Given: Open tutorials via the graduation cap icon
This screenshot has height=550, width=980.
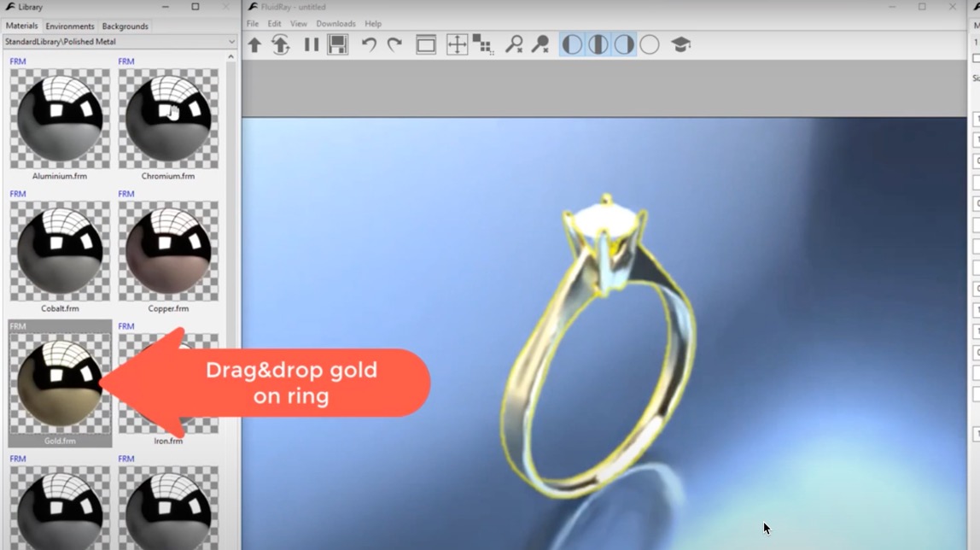Looking at the screenshot, I should 680,45.
